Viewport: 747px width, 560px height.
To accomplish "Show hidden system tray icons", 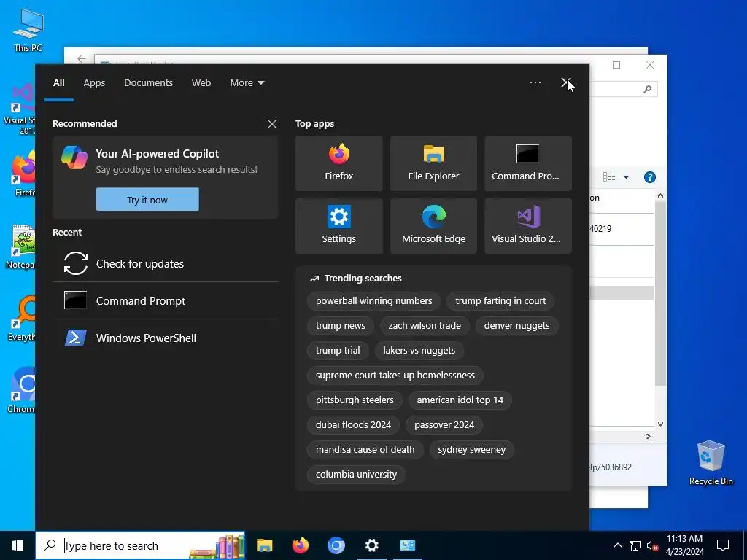I will [617, 545].
